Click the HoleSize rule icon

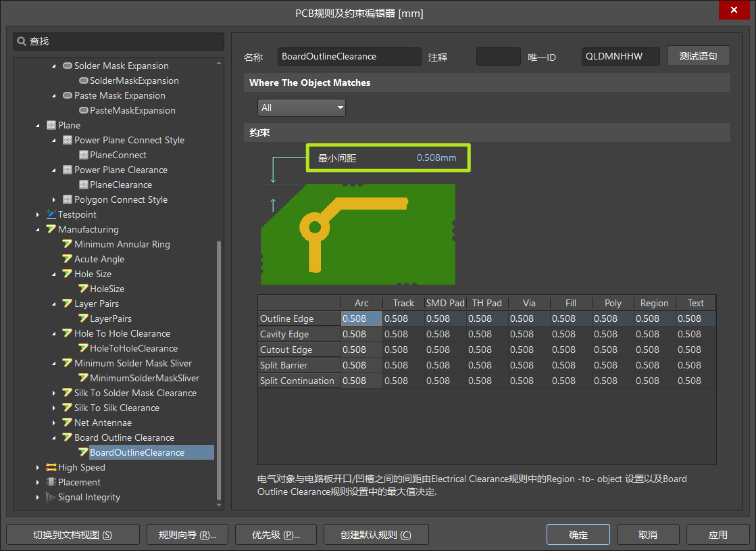click(82, 289)
